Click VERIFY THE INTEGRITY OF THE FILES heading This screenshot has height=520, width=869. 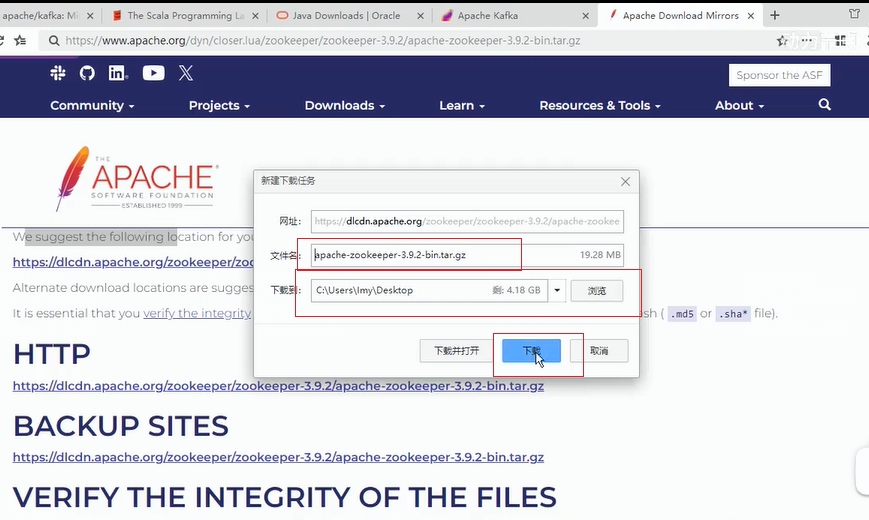tap(284, 497)
